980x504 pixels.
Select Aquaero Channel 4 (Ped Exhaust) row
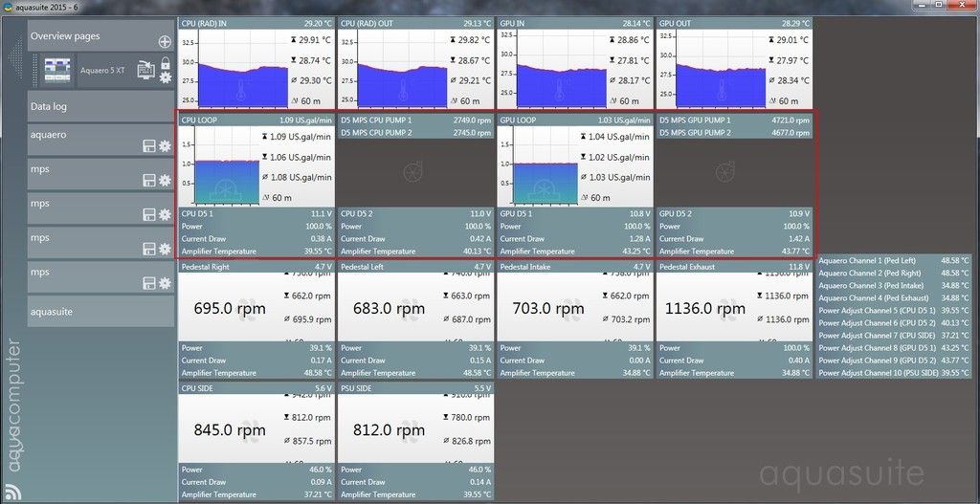click(894, 297)
